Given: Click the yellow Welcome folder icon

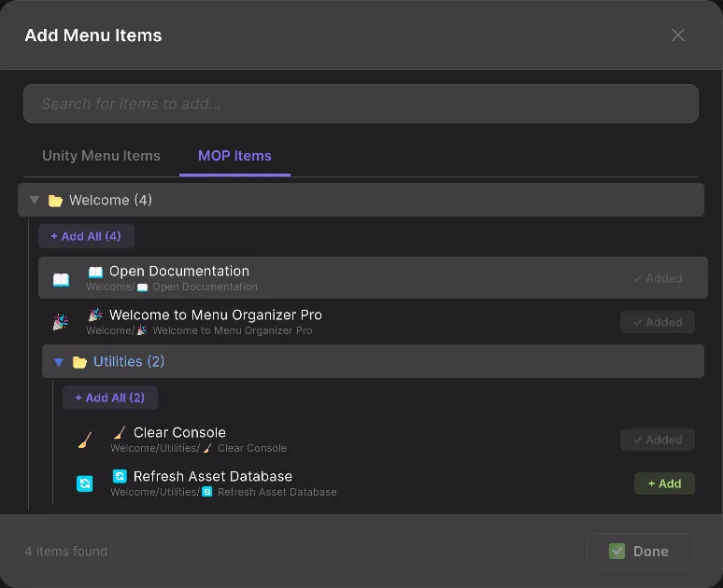Looking at the screenshot, I should click(x=55, y=201).
